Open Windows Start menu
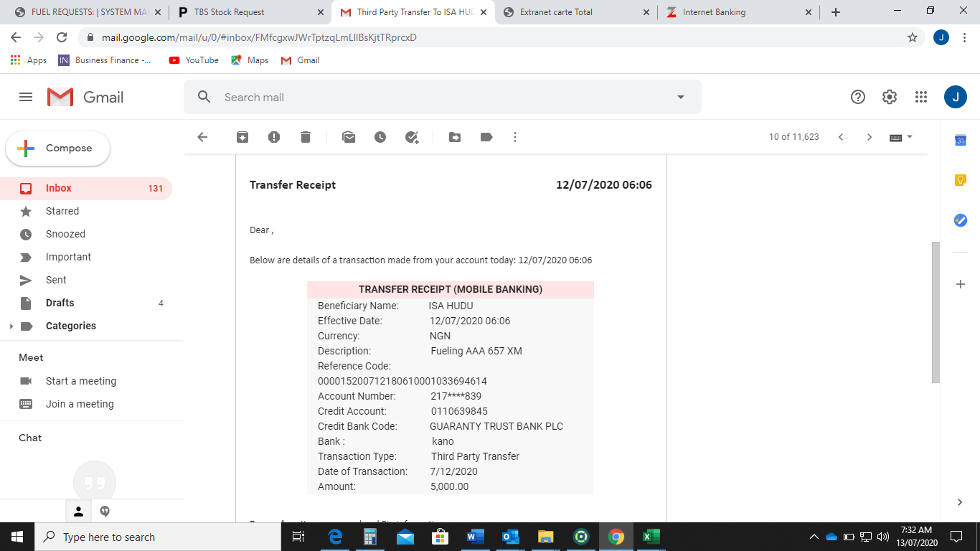Viewport: 980px width, 551px height. (x=17, y=537)
